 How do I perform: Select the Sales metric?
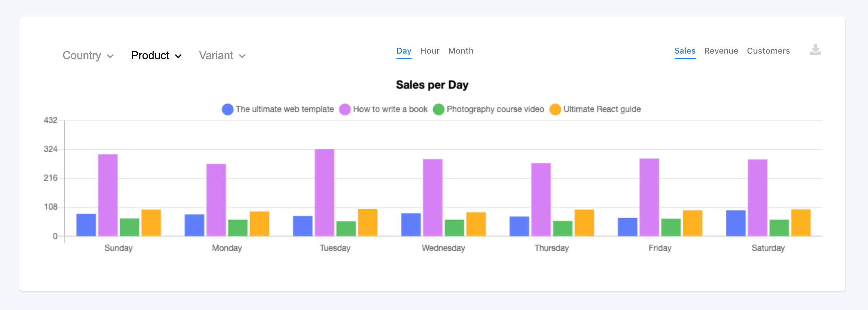click(x=685, y=51)
